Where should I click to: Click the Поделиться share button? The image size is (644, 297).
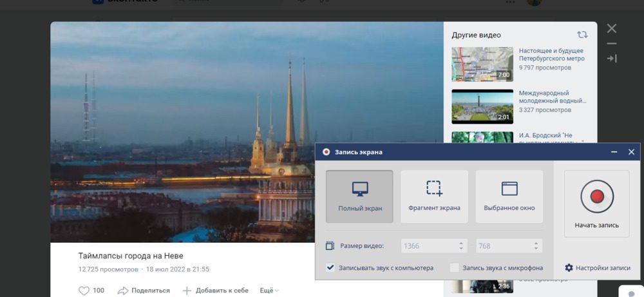[144, 291]
